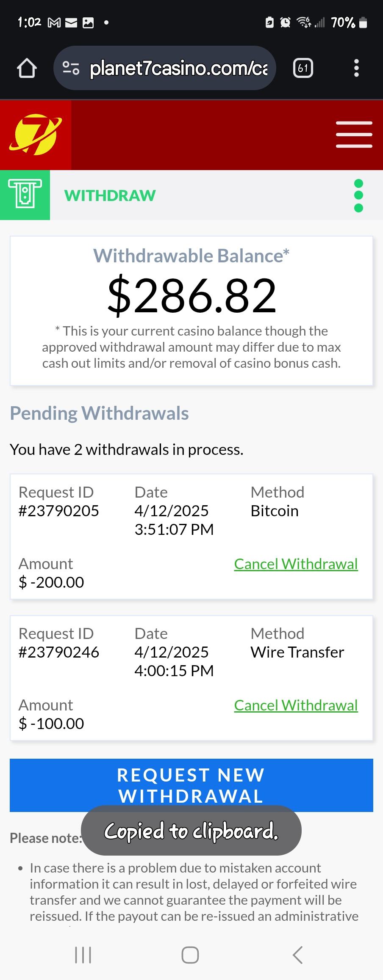Tap request ID #23790205 text
383x980 pixels.
[59, 511]
